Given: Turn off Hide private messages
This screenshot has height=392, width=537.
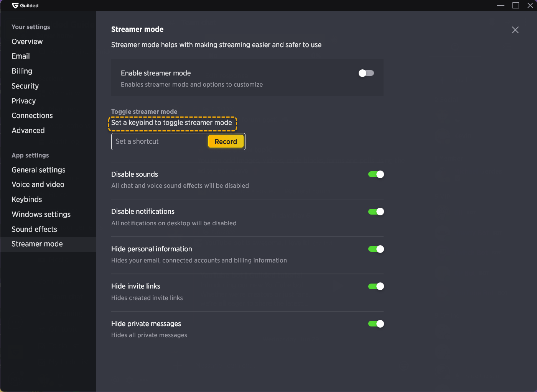Looking at the screenshot, I should [376, 324].
